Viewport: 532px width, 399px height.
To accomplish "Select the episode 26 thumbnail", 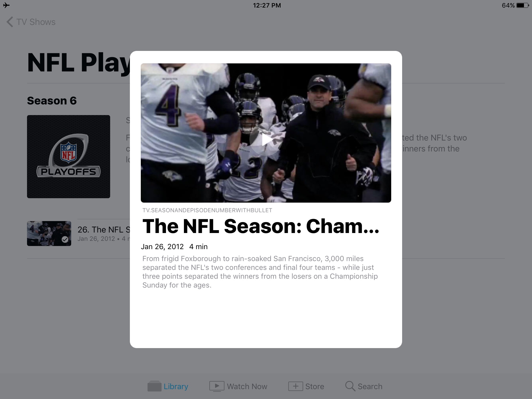I will pos(49,234).
